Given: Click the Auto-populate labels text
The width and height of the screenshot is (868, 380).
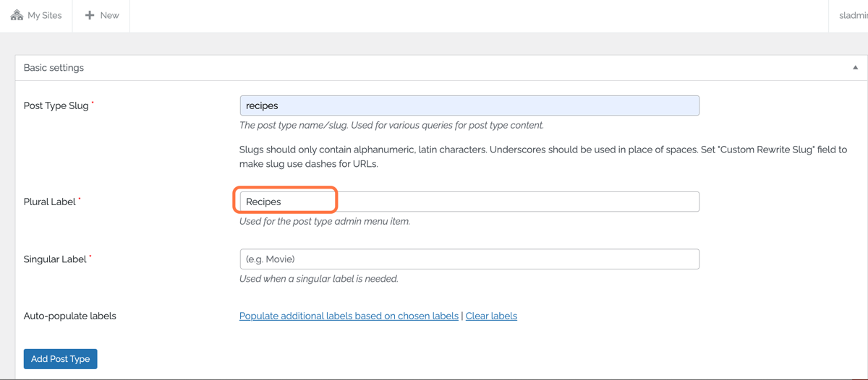Looking at the screenshot, I should (x=69, y=316).
